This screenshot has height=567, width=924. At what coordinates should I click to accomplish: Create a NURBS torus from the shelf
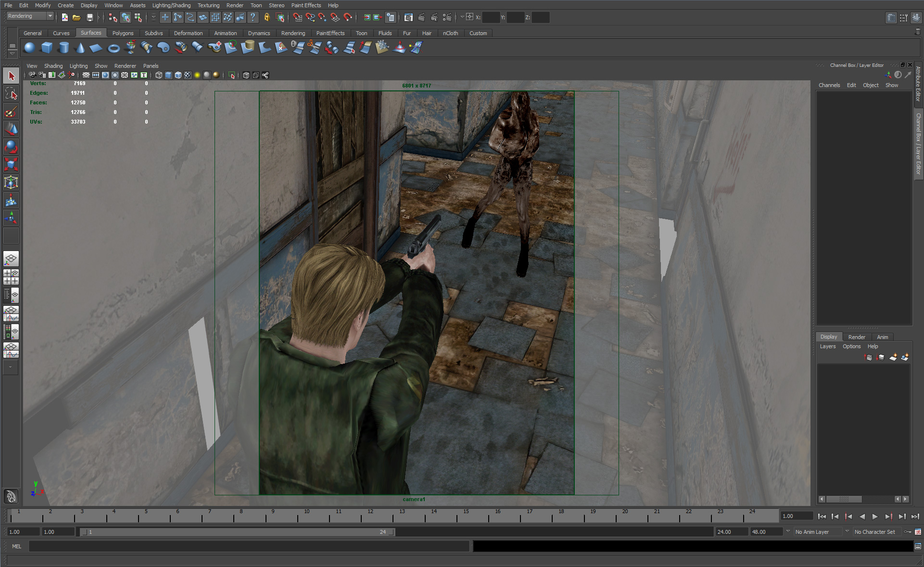point(114,48)
